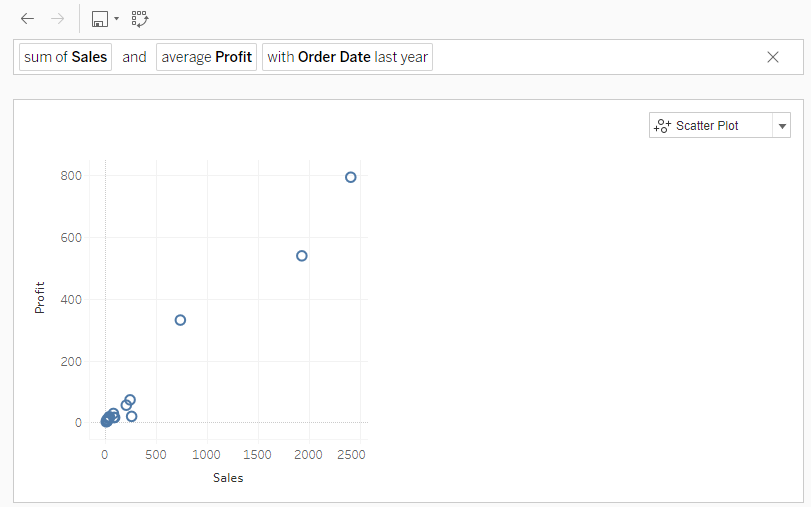Select the 'average Profit' query pill
Image resolution: width=811 pixels, height=507 pixels.
point(206,57)
